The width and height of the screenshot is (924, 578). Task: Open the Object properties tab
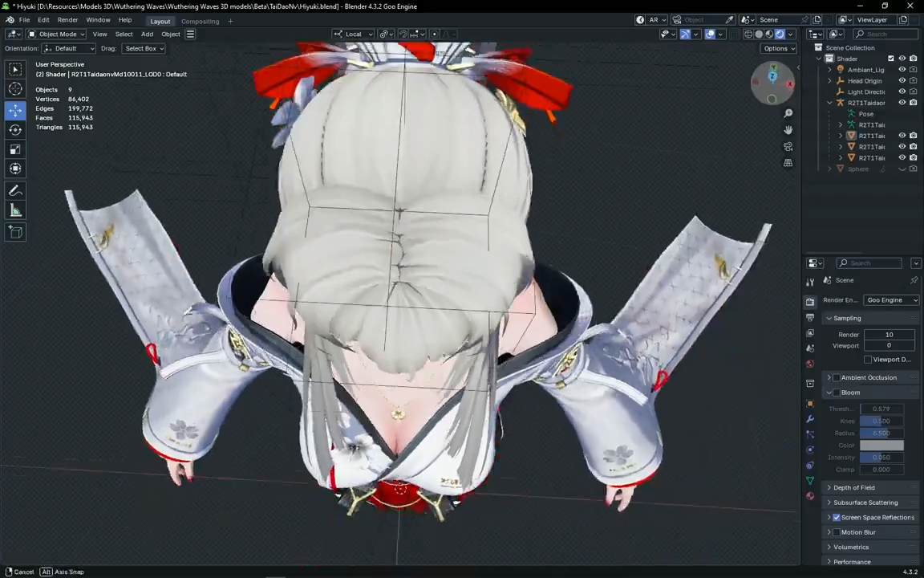[810, 404]
